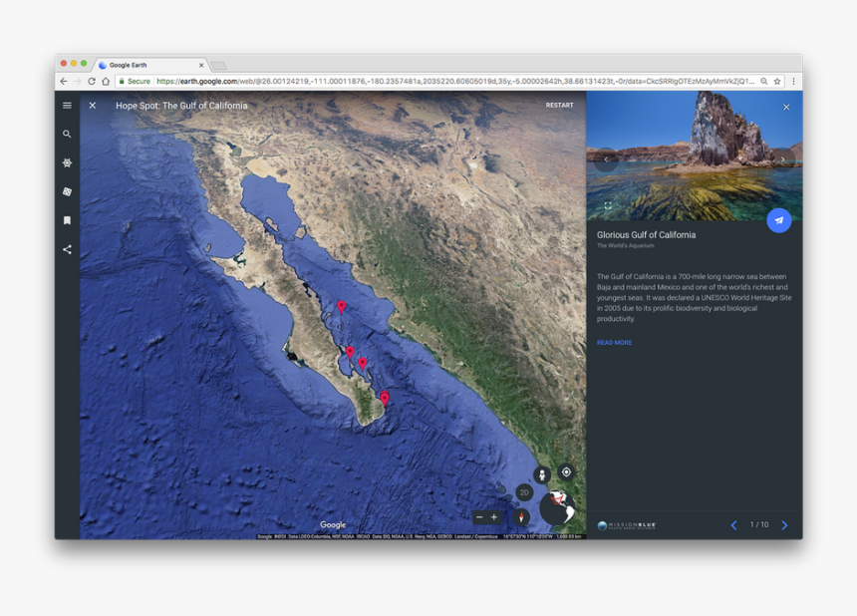Open My Places bookmark icon
The image size is (857, 616).
[x=67, y=220]
